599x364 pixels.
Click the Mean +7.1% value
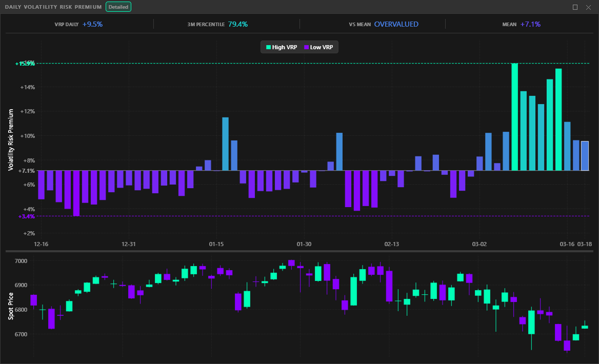click(530, 24)
